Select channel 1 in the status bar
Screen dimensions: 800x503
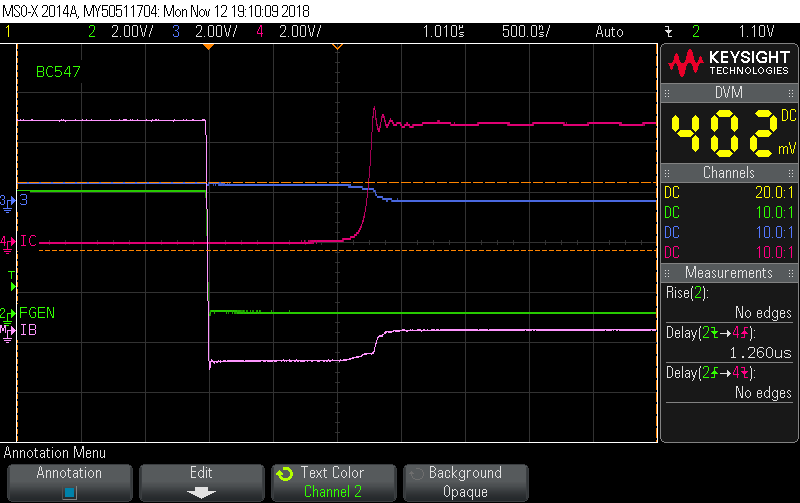click(8, 32)
